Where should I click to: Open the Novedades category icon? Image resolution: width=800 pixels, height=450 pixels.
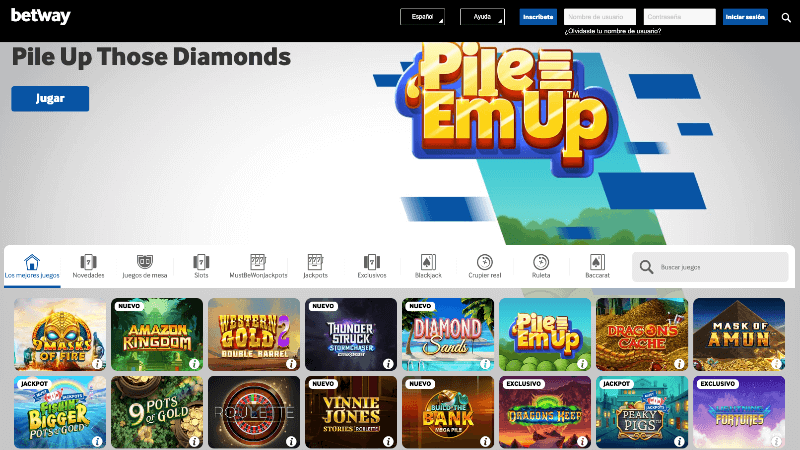[x=88, y=262]
